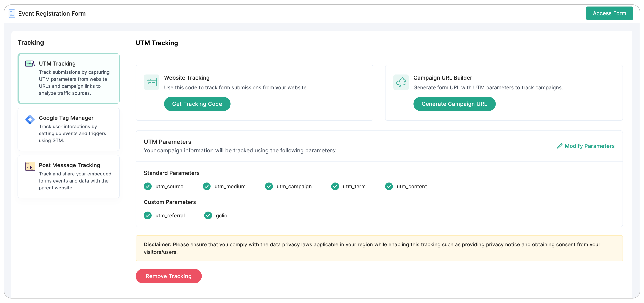Click the utm_referral parameter label
The height and width of the screenshot is (303, 644).
[x=170, y=215]
